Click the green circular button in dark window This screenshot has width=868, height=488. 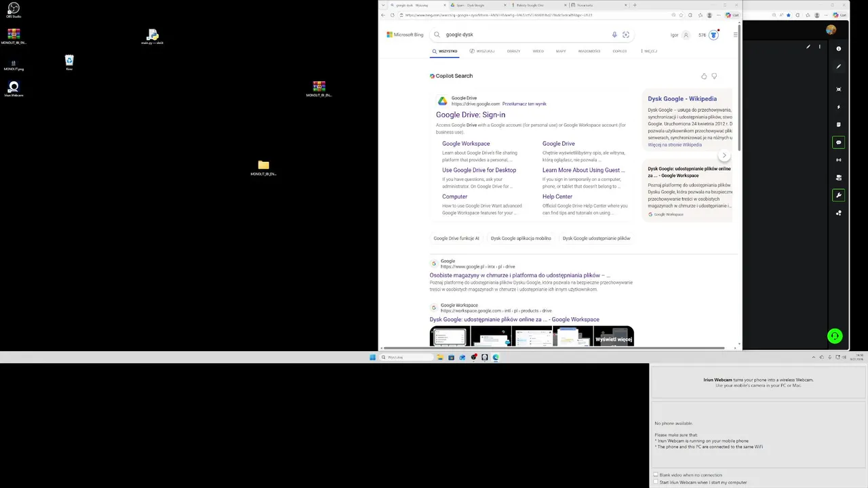pos(835,336)
